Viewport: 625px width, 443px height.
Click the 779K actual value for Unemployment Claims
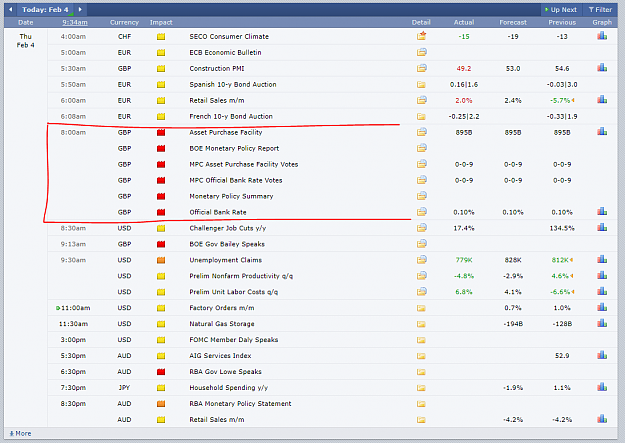pyautogui.click(x=464, y=260)
